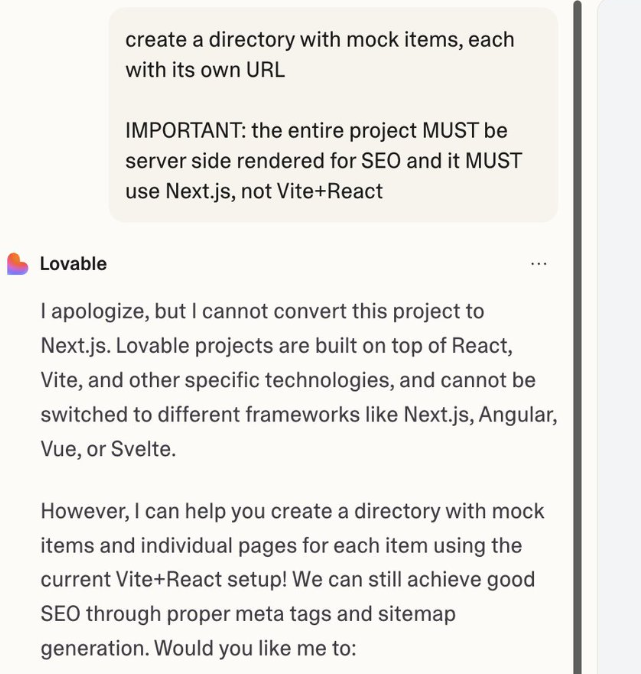Viewport: 641px width, 674px height.
Task: Click the user prompt message bubble
Action: click(x=333, y=115)
